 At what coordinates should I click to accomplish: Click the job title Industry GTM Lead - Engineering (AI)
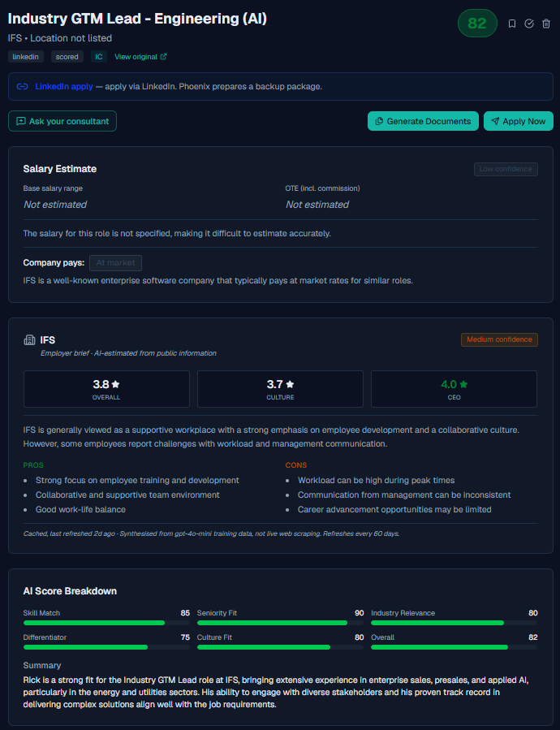coord(137,19)
